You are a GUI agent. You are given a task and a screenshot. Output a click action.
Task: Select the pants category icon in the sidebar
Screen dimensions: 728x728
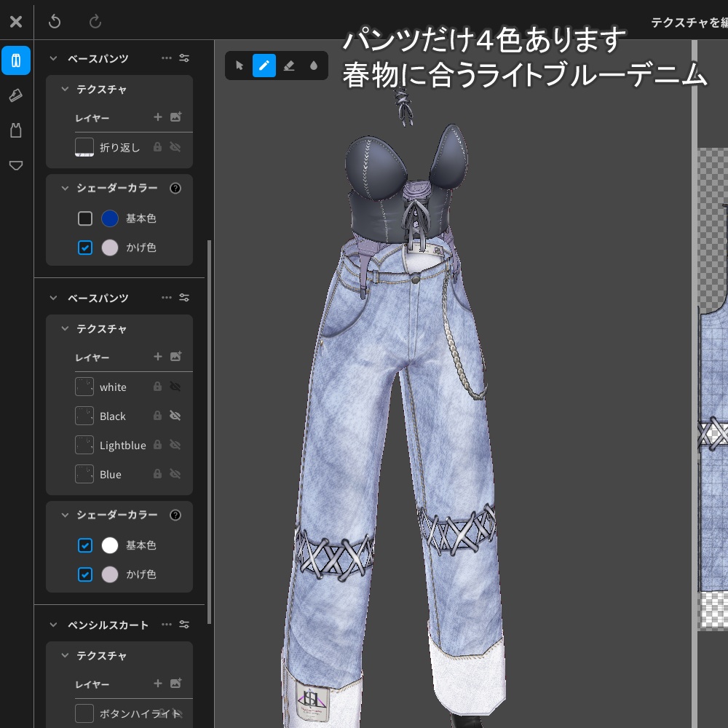[x=16, y=61]
